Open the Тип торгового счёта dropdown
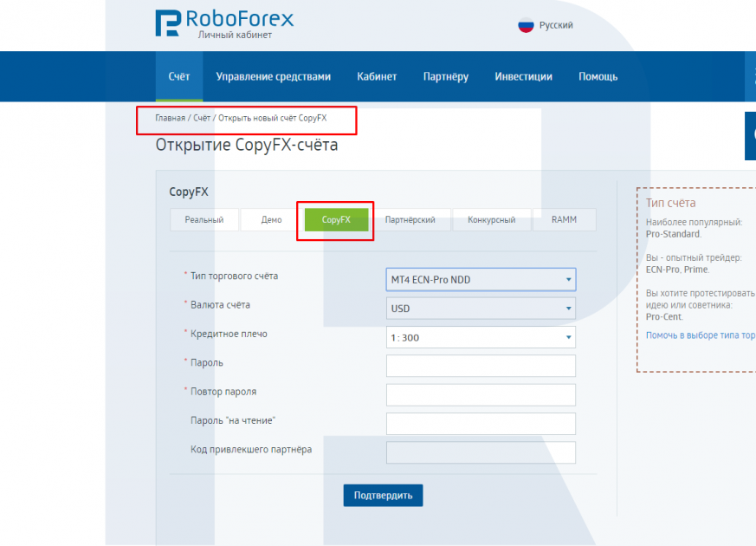The height and width of the screenshot is (546, 756). coord(481,280)
